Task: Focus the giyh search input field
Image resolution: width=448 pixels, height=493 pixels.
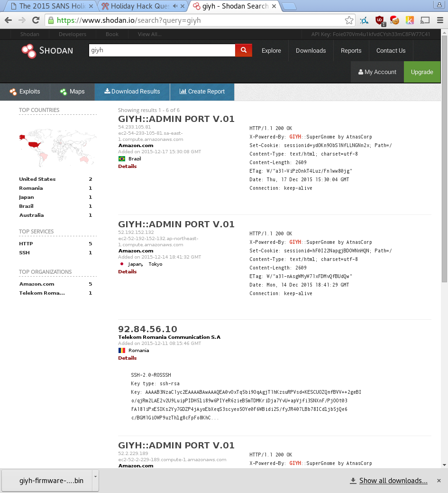Action: point(162,50)
